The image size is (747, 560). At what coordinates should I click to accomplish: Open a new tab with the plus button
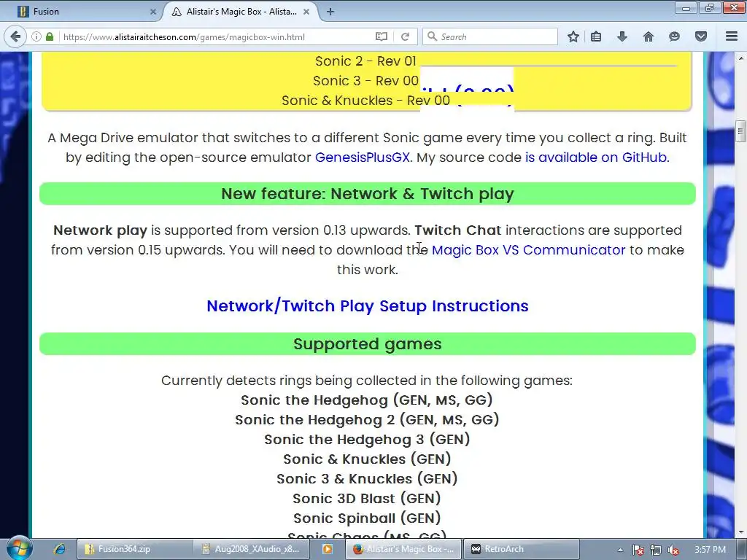click(x=330, y=12)
